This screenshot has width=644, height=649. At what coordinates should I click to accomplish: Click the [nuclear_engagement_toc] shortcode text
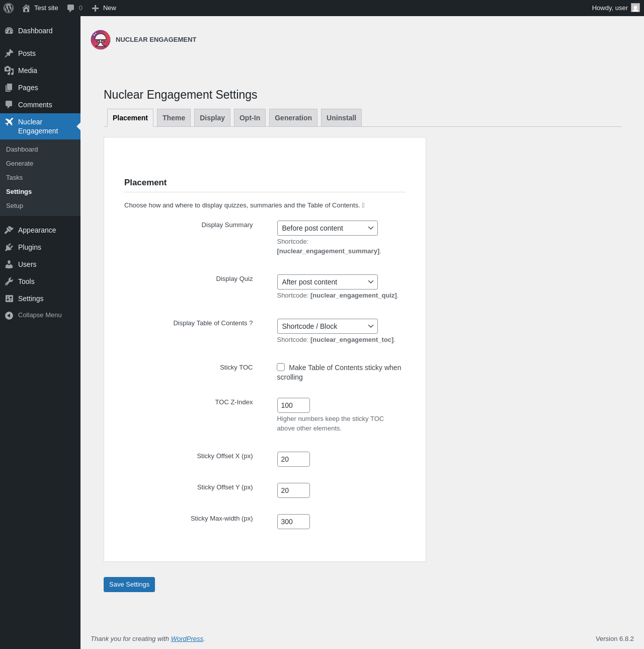point(352,340)
